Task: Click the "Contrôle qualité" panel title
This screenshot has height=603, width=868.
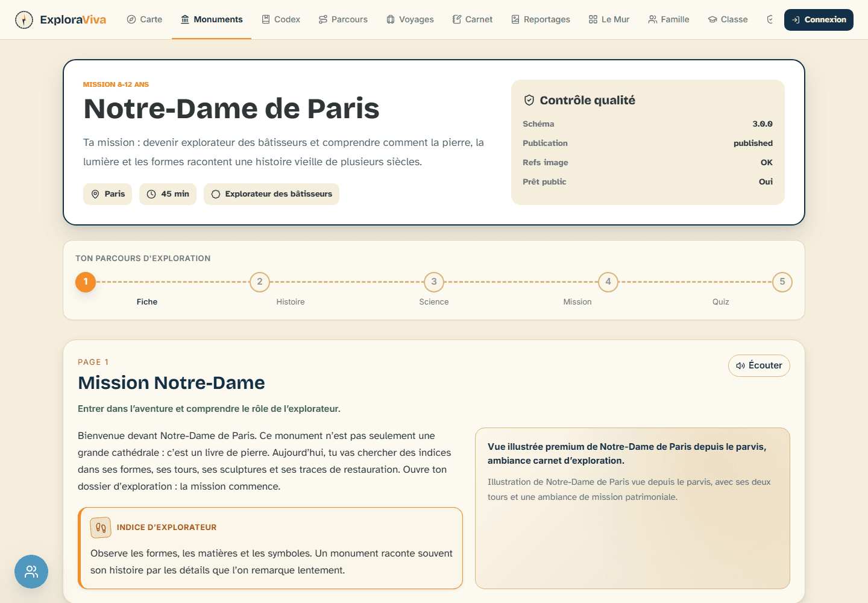Action: click(588, 100)
